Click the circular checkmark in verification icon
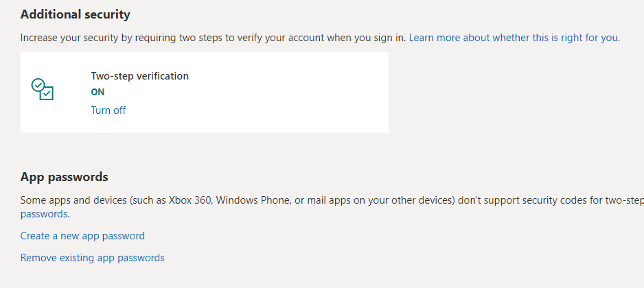This screenshot has height=288, width=644. 38,85
